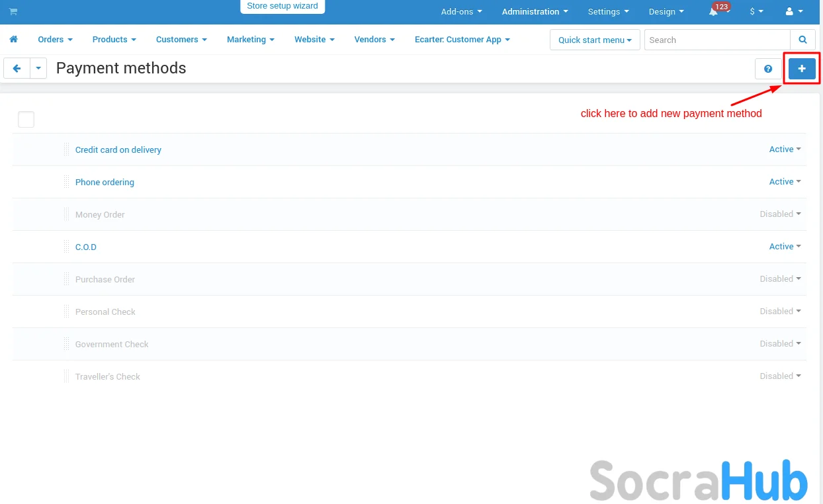Screen dimensions: 823x504
Task: Click the Store setup wizard button
Action: [x=282, y=6]
